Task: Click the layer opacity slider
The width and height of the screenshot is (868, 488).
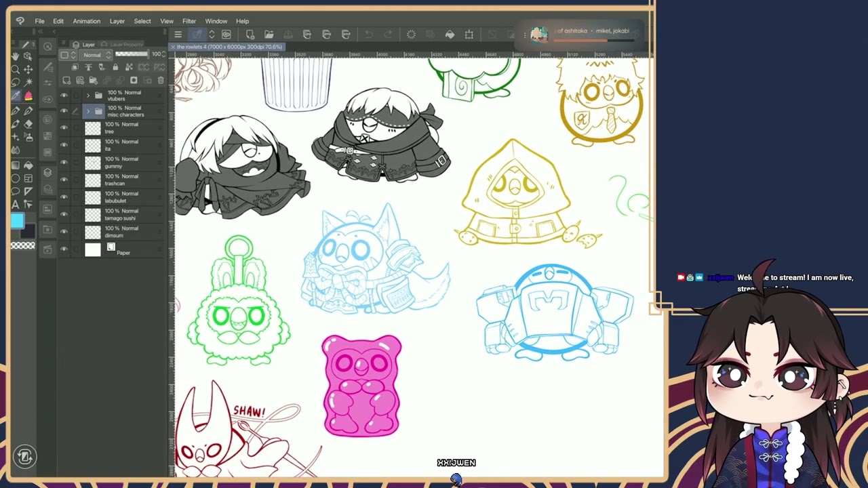Action: 132,54
